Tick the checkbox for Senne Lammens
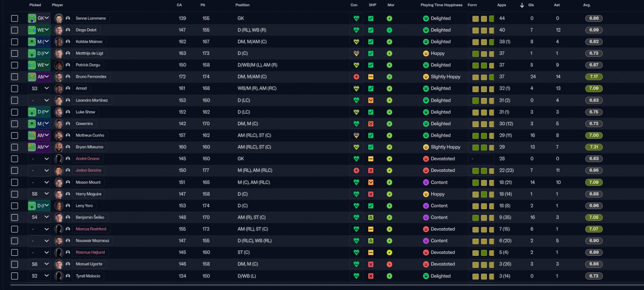Viewport: 644px width, 290px height. (x=15, y=18)
